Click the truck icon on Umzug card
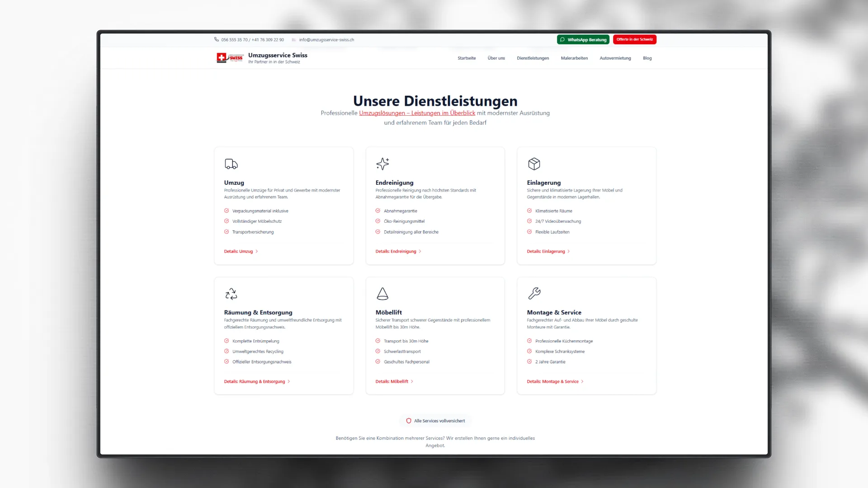 tap(231, 164)
